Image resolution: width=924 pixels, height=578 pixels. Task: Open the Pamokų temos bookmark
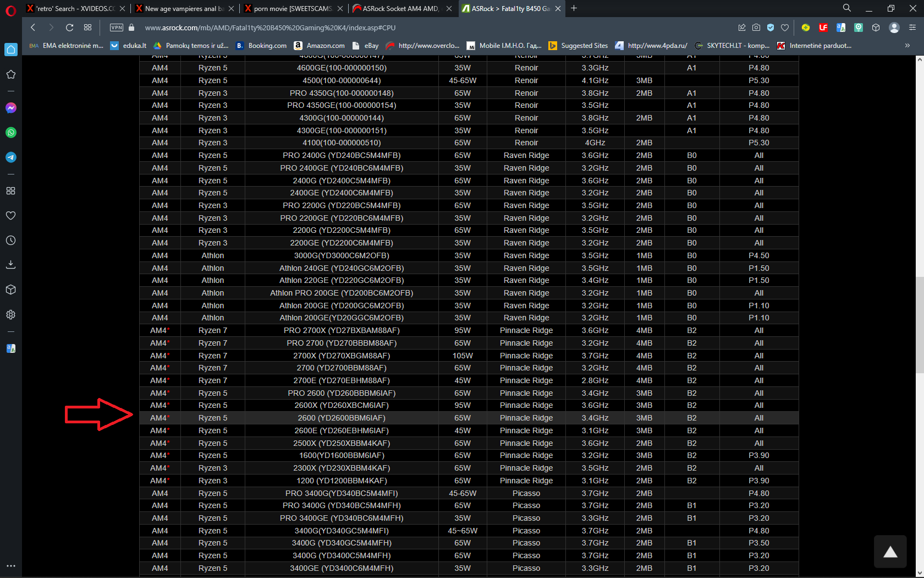click(x=191, y=46)
